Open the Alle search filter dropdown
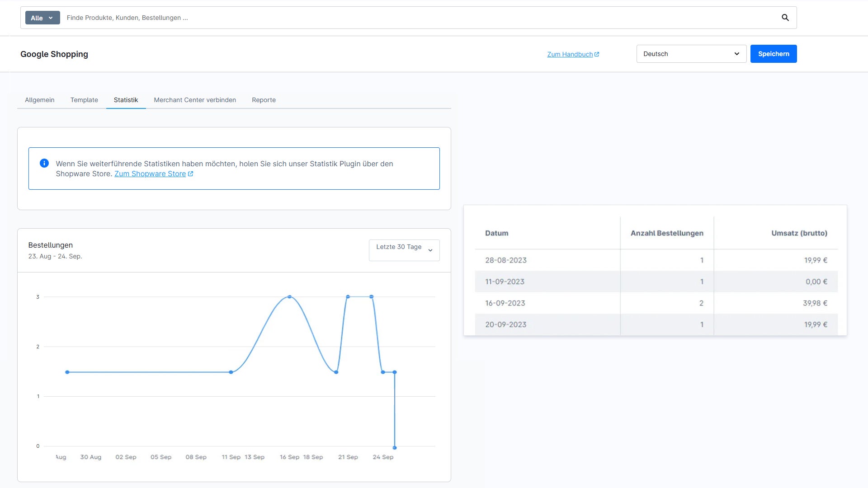868x488 pixels. pyautogui.click(x=42, y=18)
